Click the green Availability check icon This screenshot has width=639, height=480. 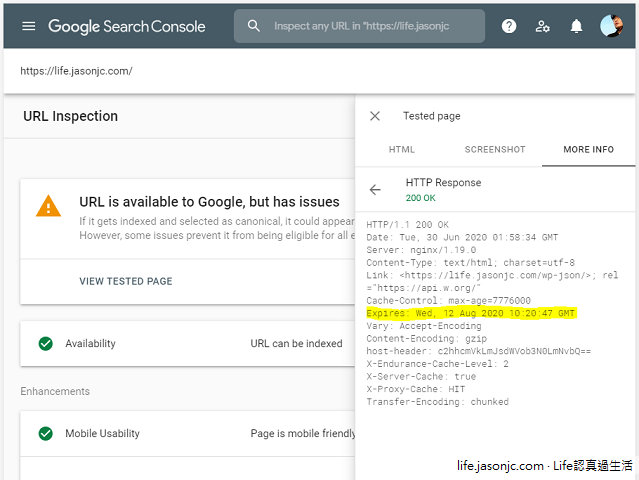(45, 344)
